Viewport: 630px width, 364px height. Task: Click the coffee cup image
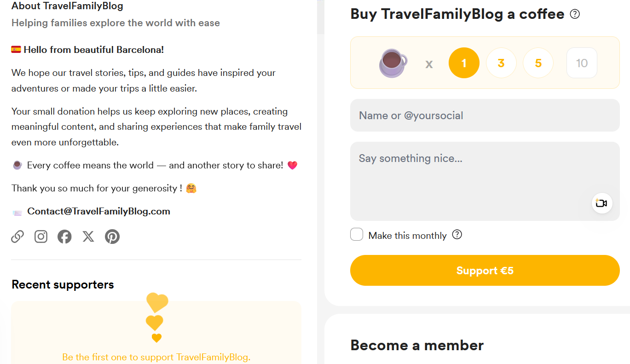(x=393, y=63)
